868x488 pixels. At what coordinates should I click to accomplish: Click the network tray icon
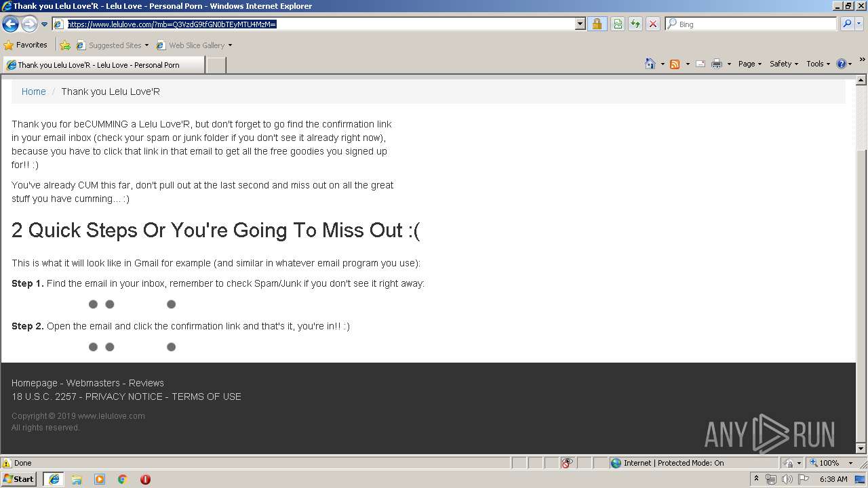coord(771,479)
